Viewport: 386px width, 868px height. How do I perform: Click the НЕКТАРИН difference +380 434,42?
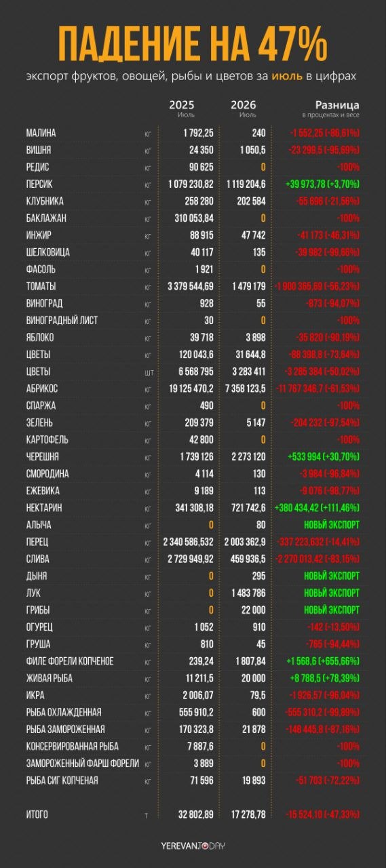pos(317,508)
